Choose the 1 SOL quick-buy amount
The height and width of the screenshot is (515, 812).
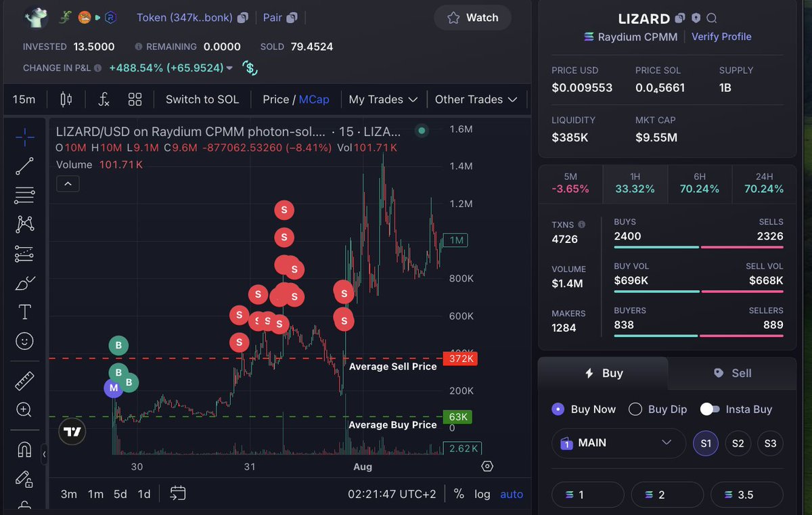(x=587, y=495)
